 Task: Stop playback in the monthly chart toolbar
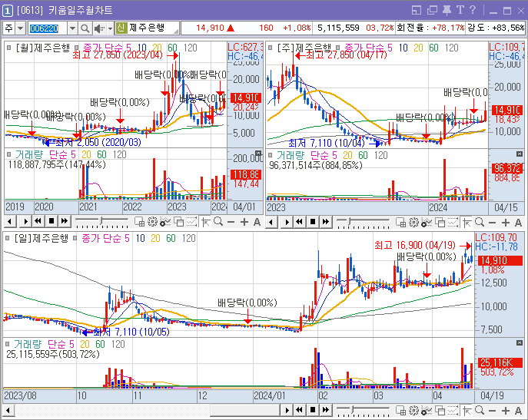tap(51, 221)
